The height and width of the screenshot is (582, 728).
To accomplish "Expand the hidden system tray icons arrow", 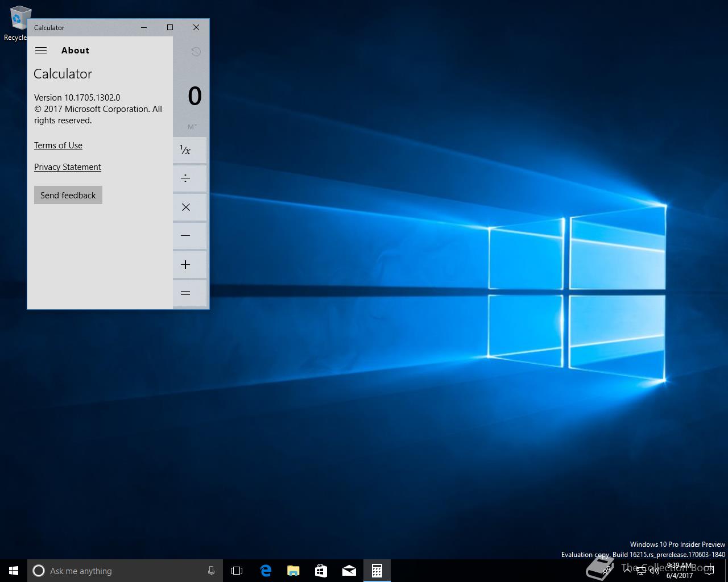I will click(x=627, y=570).
